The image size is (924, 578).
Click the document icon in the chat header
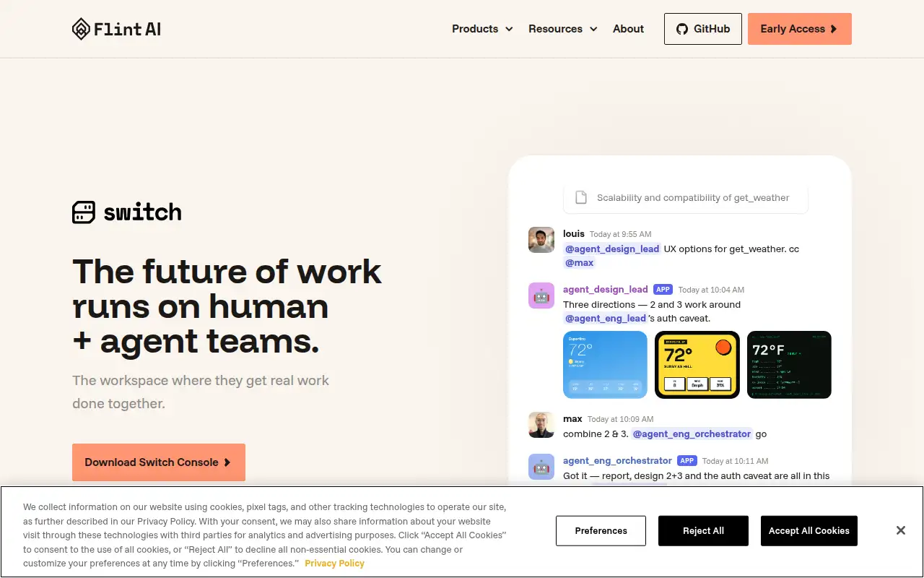coord(580,198)
